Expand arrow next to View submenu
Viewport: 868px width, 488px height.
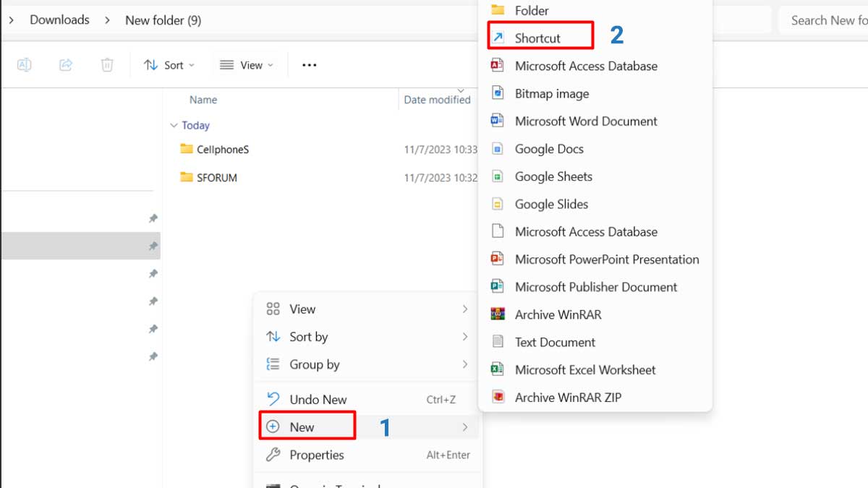coord(464,309)
